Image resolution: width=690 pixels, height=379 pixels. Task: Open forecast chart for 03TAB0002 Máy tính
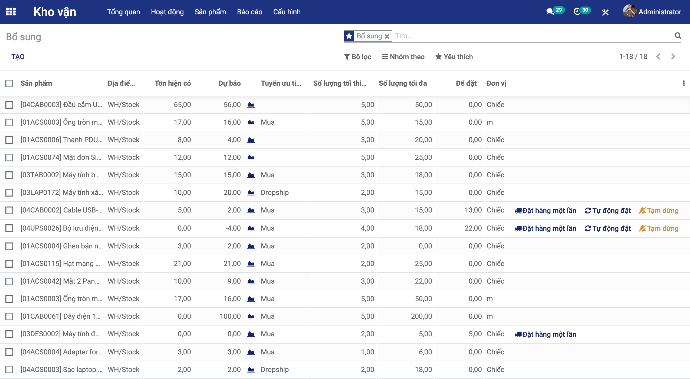click(251, 175)
